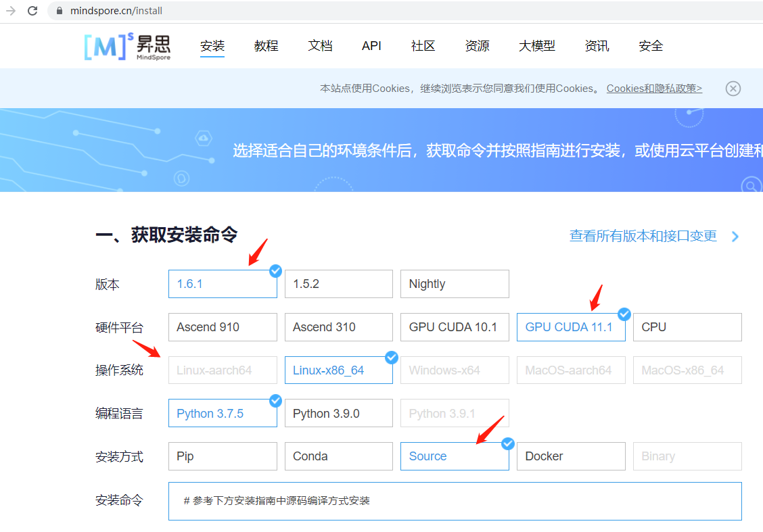763x532 pixels.
Task: Click the site lock icon in address bar
Action: (60, 10)
